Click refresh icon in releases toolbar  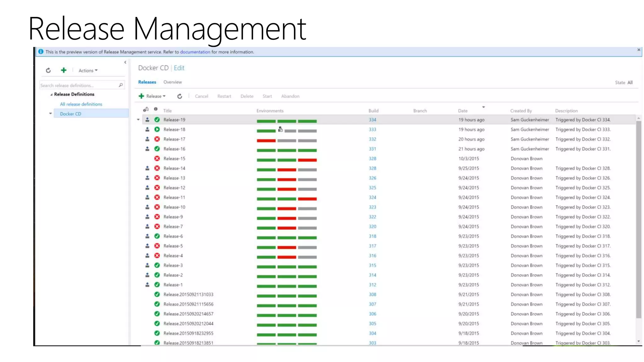pyautogui.click(x=180, y=96)
